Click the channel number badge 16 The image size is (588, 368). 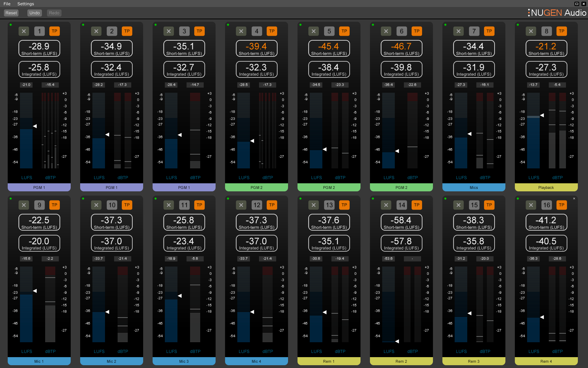coord(546,205)
